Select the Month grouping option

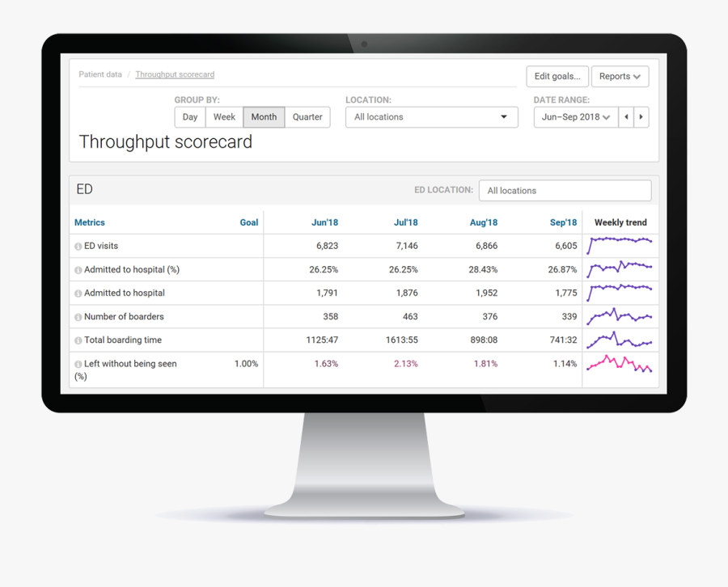[264, 117]
